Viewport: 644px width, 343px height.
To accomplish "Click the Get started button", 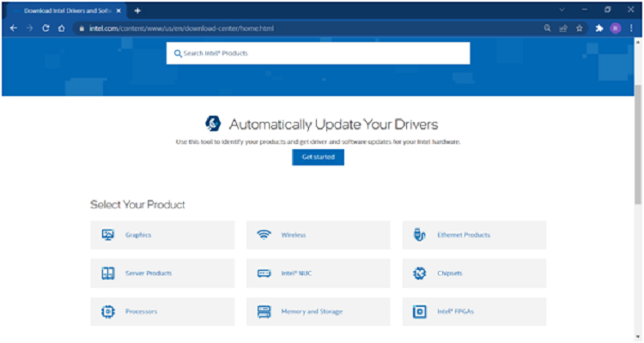I will click(x=318, y=157).
